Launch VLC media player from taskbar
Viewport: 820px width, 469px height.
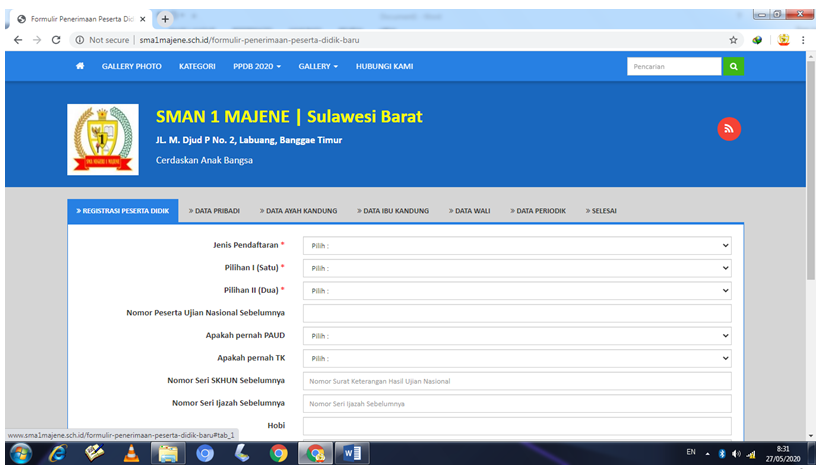coord(131,453)
